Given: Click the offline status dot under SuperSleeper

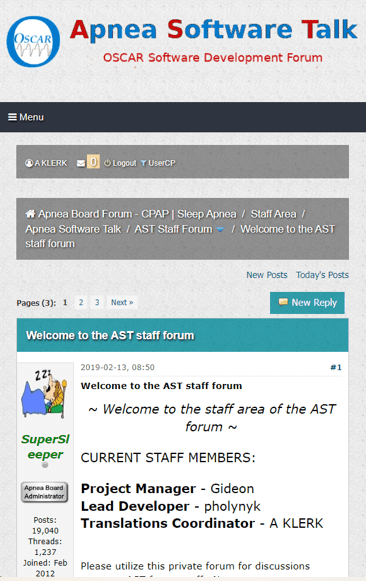Looking at the screenshot, I should point(45,465).
